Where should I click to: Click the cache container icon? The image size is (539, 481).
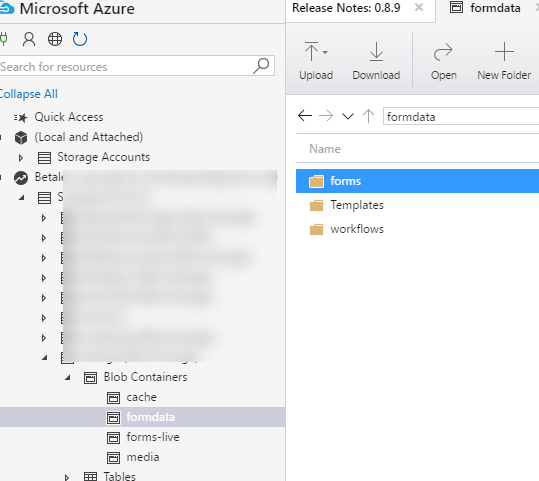(x=113, y=398)
